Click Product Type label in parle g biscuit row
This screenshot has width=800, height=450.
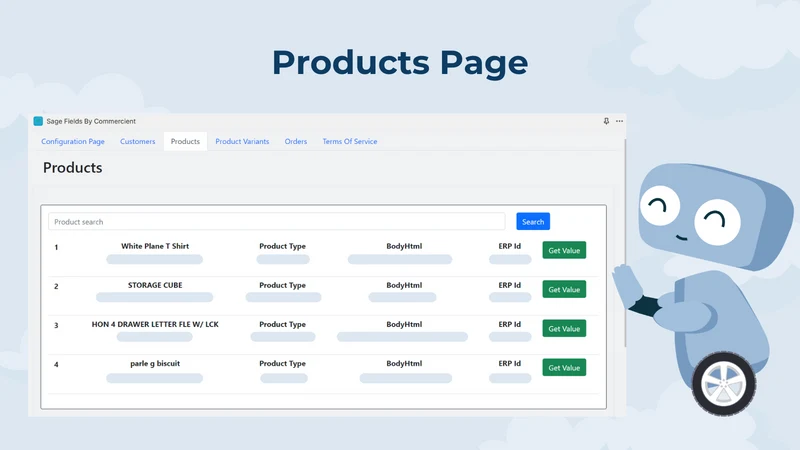coord(283,364)
